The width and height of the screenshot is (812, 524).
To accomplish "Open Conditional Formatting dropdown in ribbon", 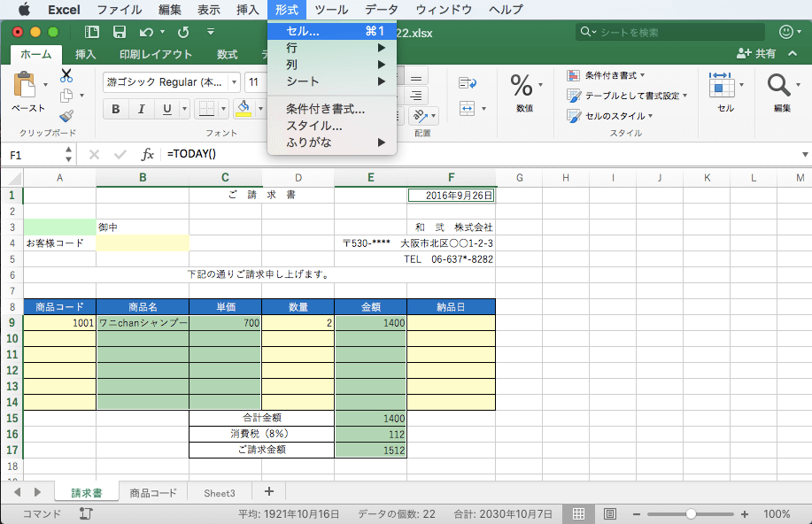I will (606, 75).
